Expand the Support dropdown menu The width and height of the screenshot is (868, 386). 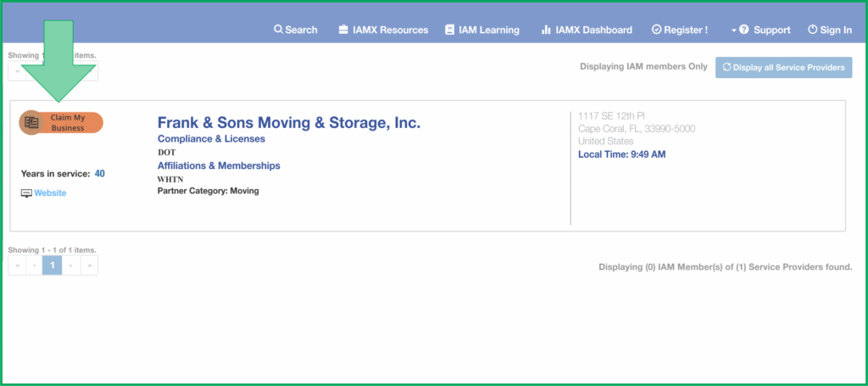point(760,30)
